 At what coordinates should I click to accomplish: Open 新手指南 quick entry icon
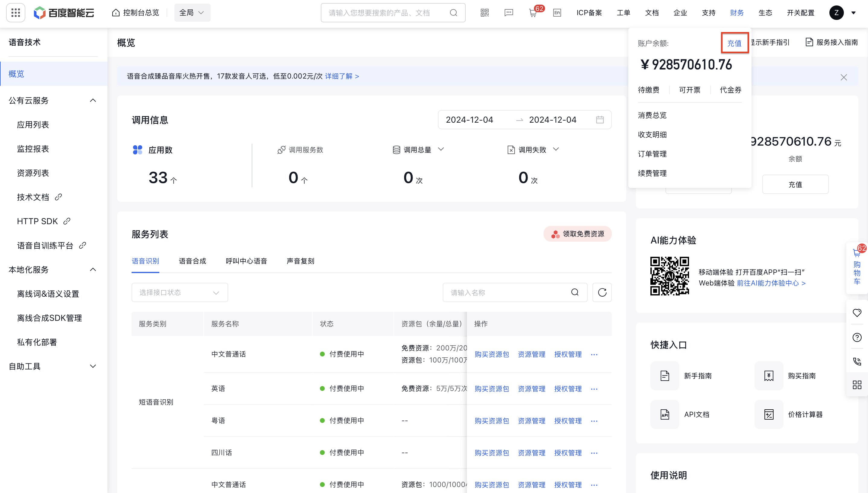(x=665, y=376)
